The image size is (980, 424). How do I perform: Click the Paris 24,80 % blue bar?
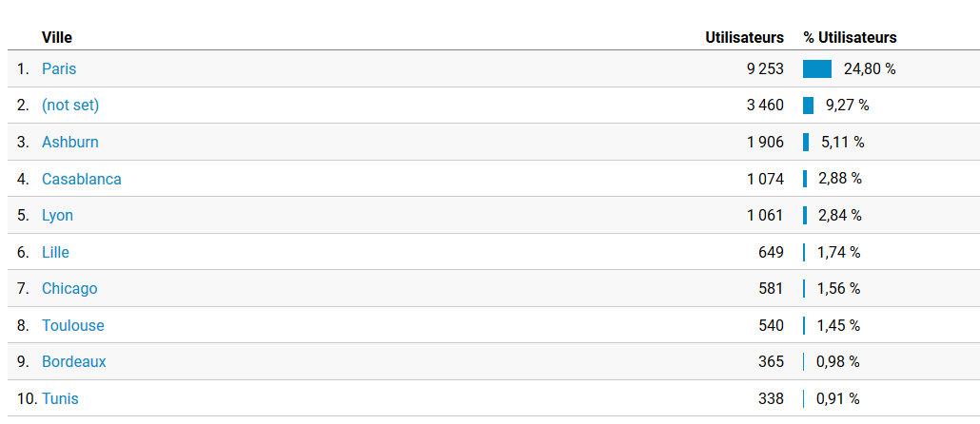[x=817, y=68]
